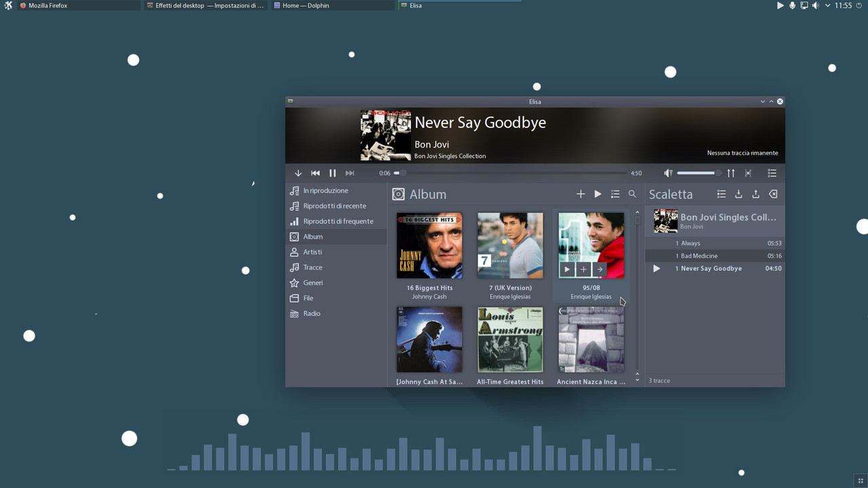Click the play indicator beside Never Say Goodbye
The width and height of the screenshot is (868, 488).
pos(656,268)
